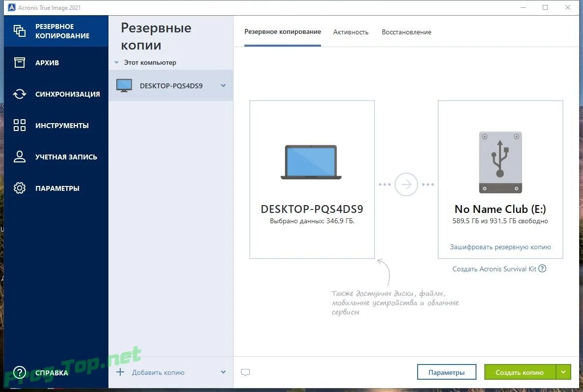Viewport: 583px width, 392px height.
Task: Click the Survival Kit help question icon
Action: coord(542,268)
